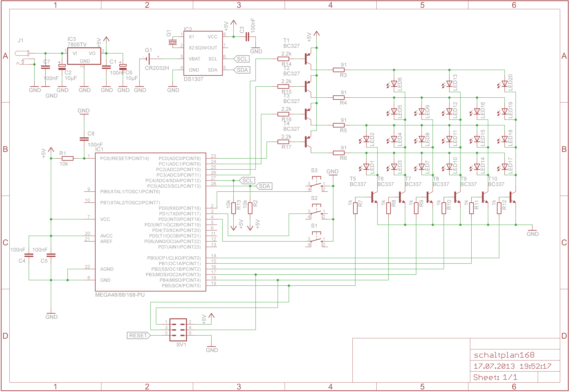Select pushbutton switch S1
Screen dimensions: 569x392
[x=317, y=240]
